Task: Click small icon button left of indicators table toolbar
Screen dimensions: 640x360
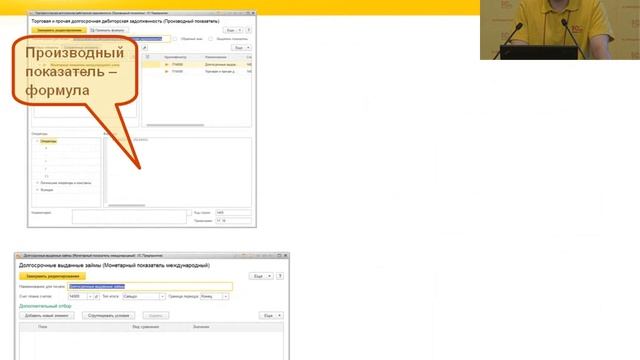Action: pos(144,48)
